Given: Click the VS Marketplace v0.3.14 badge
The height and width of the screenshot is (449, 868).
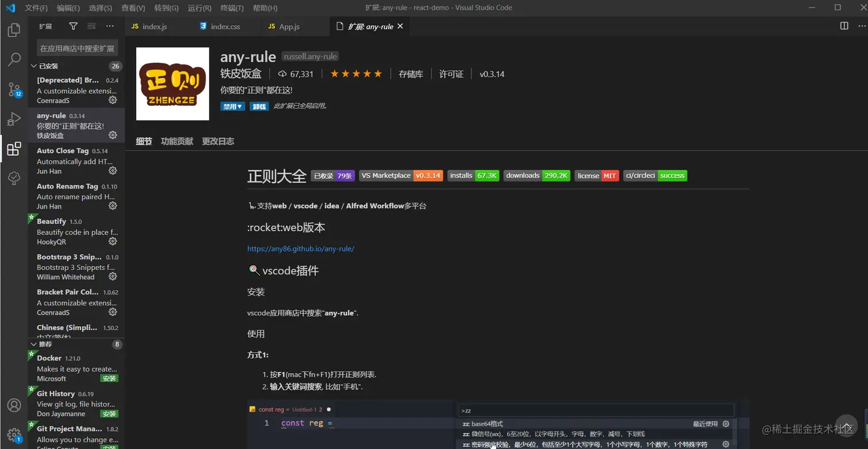Looking at the screenshot, I should (x=401, y=176).
